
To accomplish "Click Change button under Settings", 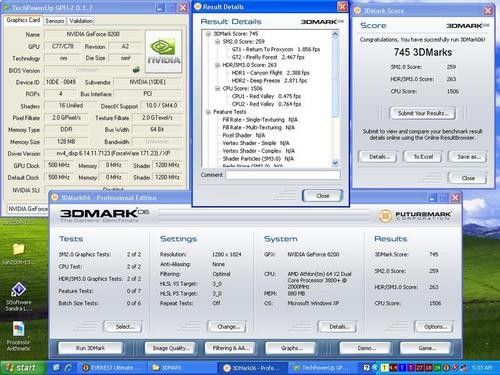I will tap(227, 327).
